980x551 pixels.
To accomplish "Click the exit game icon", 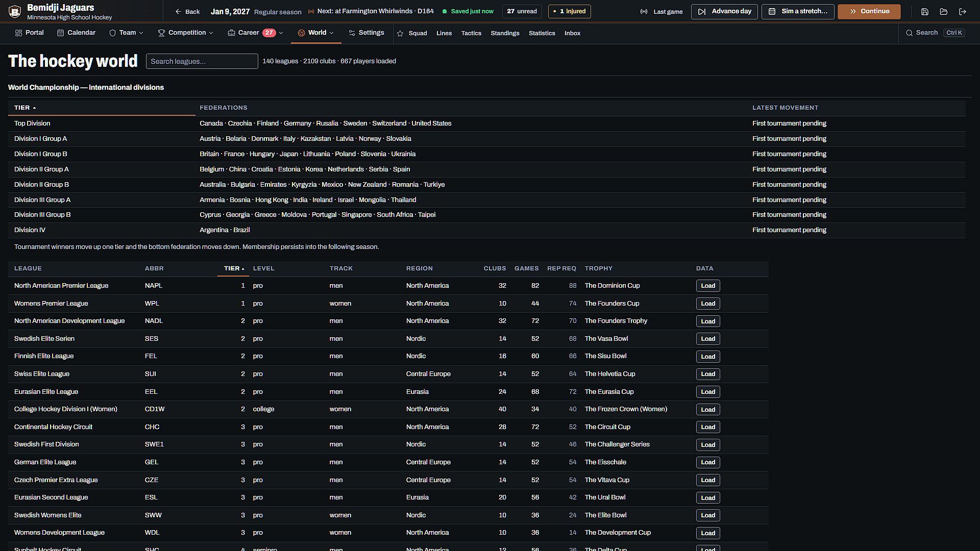I will pos(962,12).
